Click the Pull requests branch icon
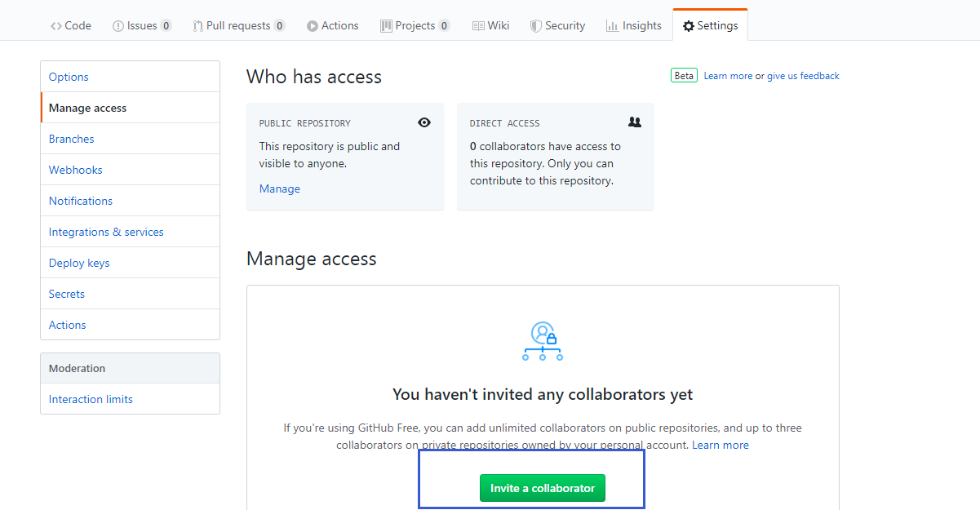This screenshot has width=980, height=510. tap(197, 26)
